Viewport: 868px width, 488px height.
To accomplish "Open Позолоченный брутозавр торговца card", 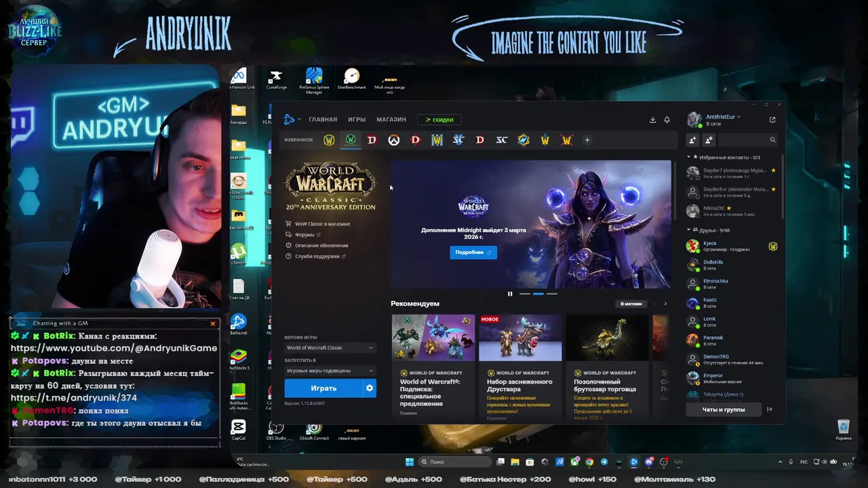I will (x=607, y=366).
